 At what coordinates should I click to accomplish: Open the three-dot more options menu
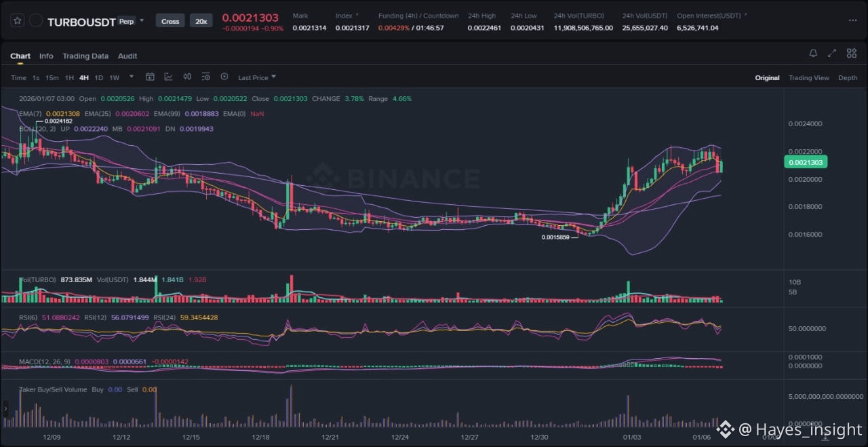(852, 21)
